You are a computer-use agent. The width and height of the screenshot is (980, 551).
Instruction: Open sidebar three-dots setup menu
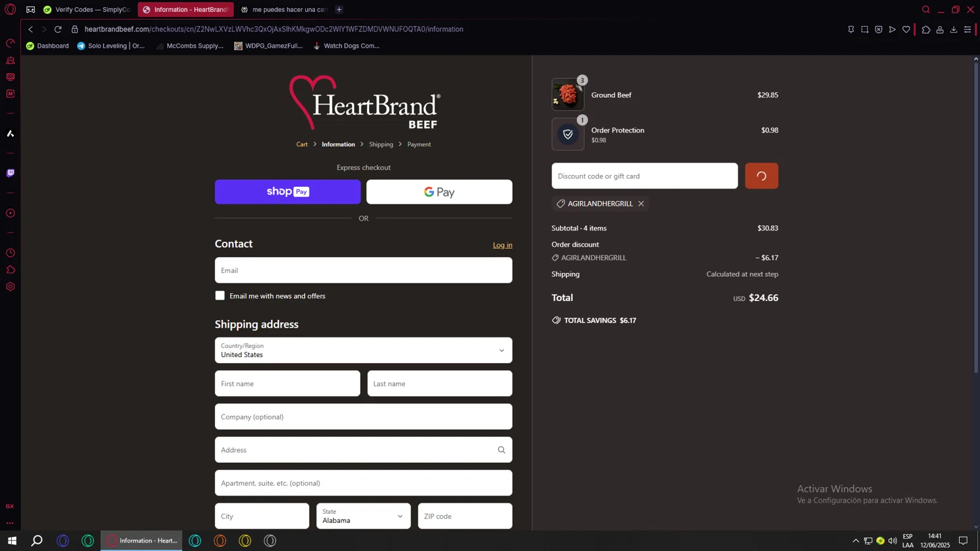[10, 523]
